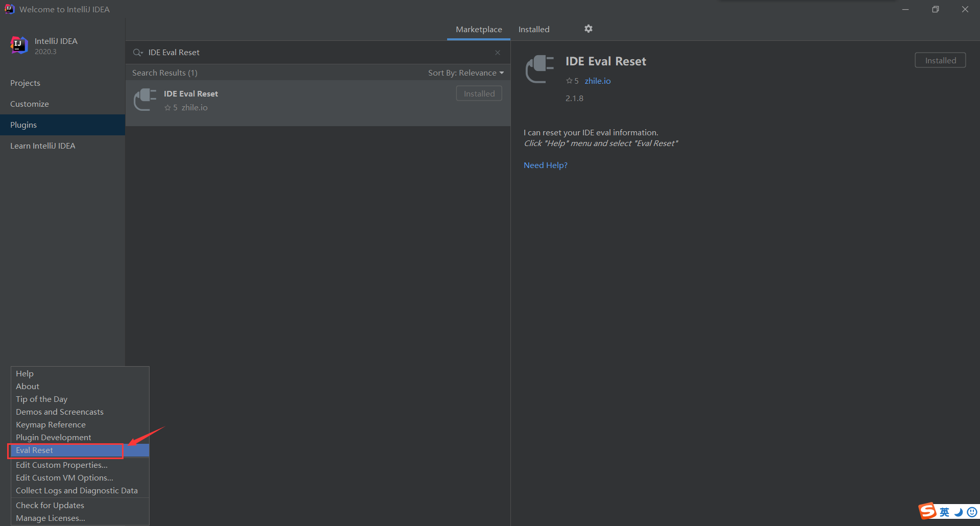This screenshot has width=980, height=526.
Task: Select Plugins in the sidebar
Action: pyautogui.click(x=62, y=125)
